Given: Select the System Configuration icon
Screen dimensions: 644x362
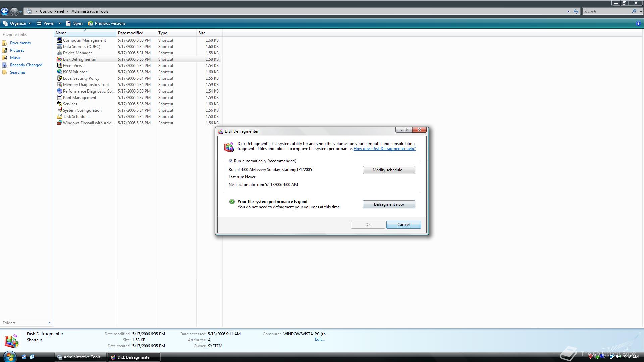Looking at the screenshot, I should pos(60,110).
